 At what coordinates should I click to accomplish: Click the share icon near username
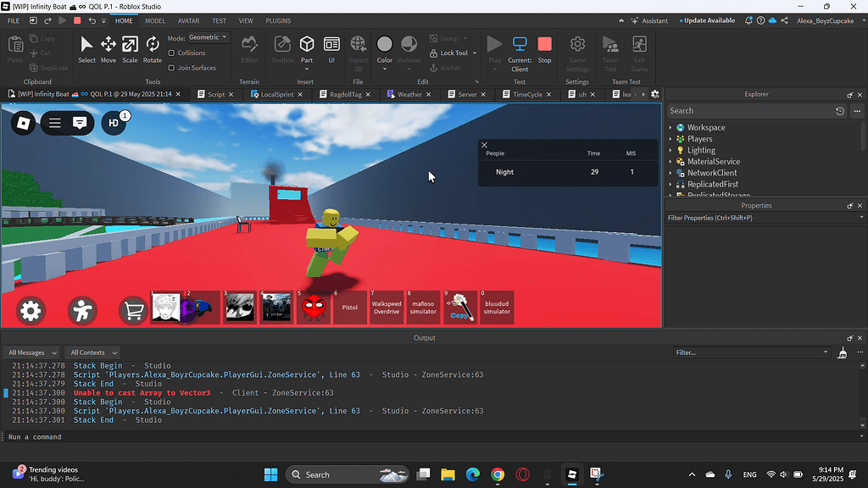coord(784,20)
